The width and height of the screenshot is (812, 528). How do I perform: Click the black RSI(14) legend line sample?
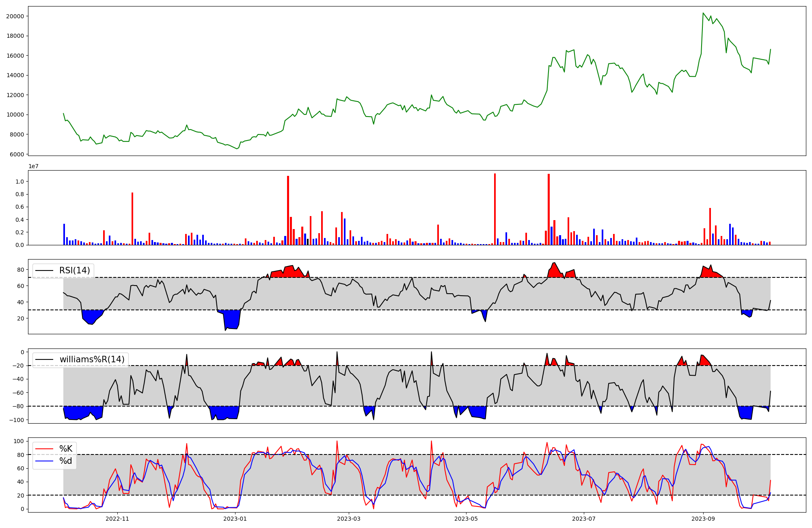pos(45,270)
